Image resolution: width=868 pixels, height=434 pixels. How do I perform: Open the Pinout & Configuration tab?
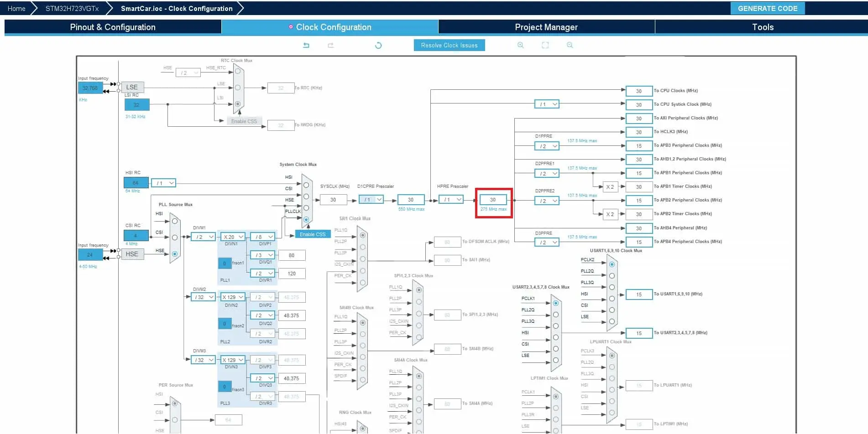[113, 27]
